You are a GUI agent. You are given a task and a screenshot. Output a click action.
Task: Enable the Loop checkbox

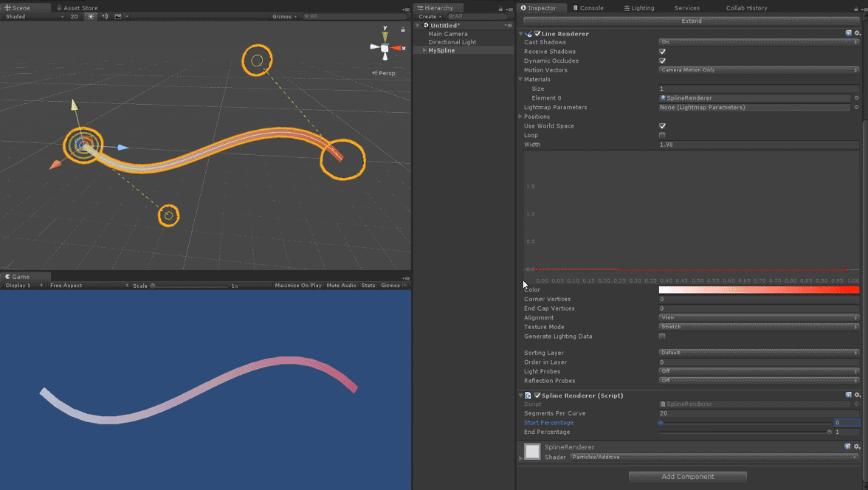coord(662,135)
